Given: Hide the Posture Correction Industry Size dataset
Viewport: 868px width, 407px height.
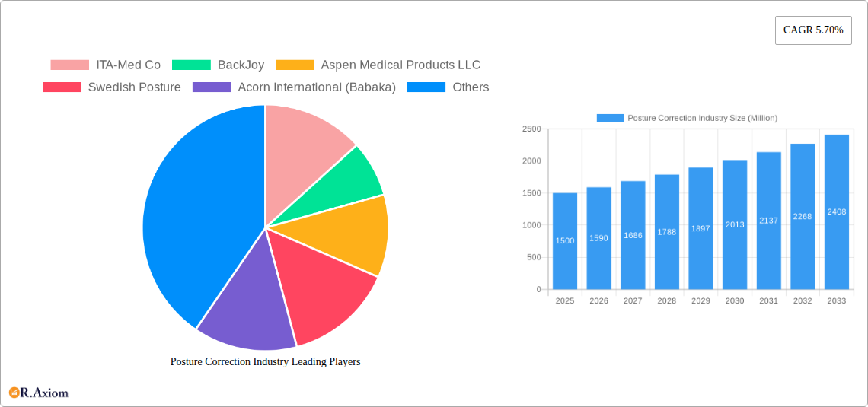Looking at the screenshot, I should coord(687,118).
